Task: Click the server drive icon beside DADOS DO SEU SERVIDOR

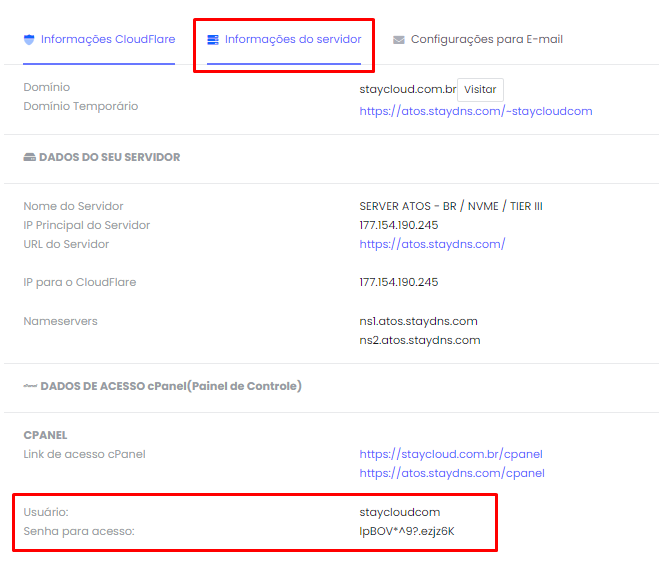Action: [x=29, y=157]
